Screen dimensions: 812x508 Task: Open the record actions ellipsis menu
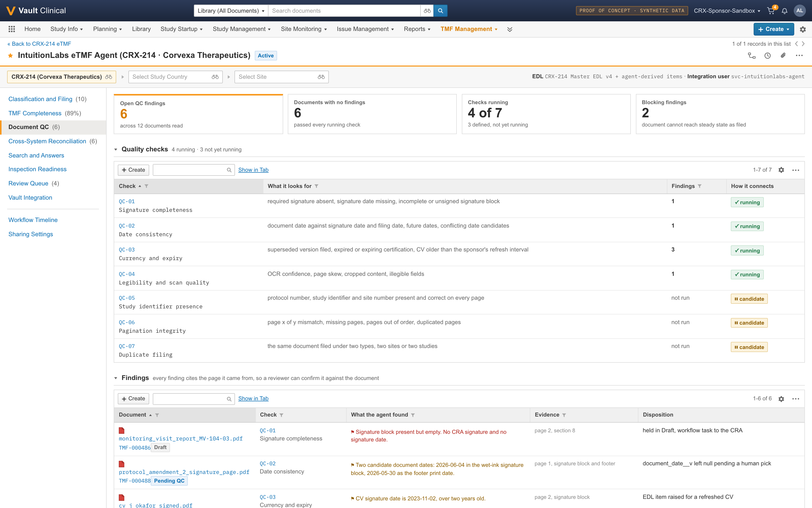point(799,55)
